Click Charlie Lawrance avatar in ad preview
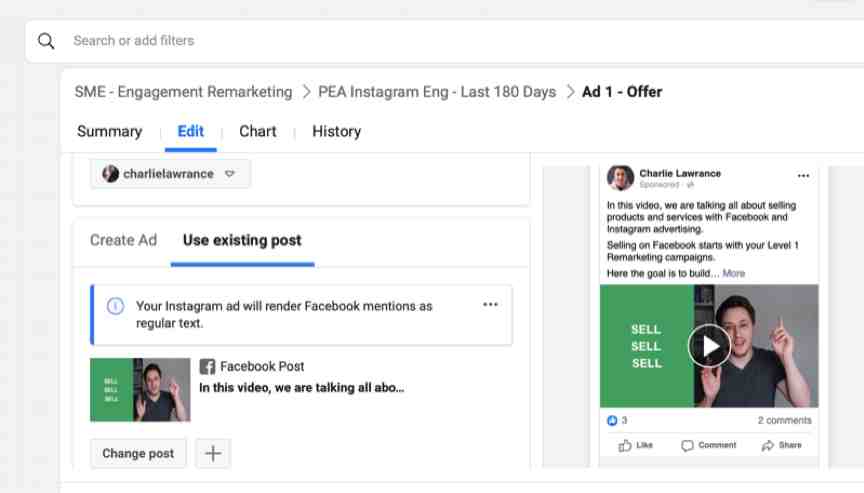864x493 pixels. (620, 177)
